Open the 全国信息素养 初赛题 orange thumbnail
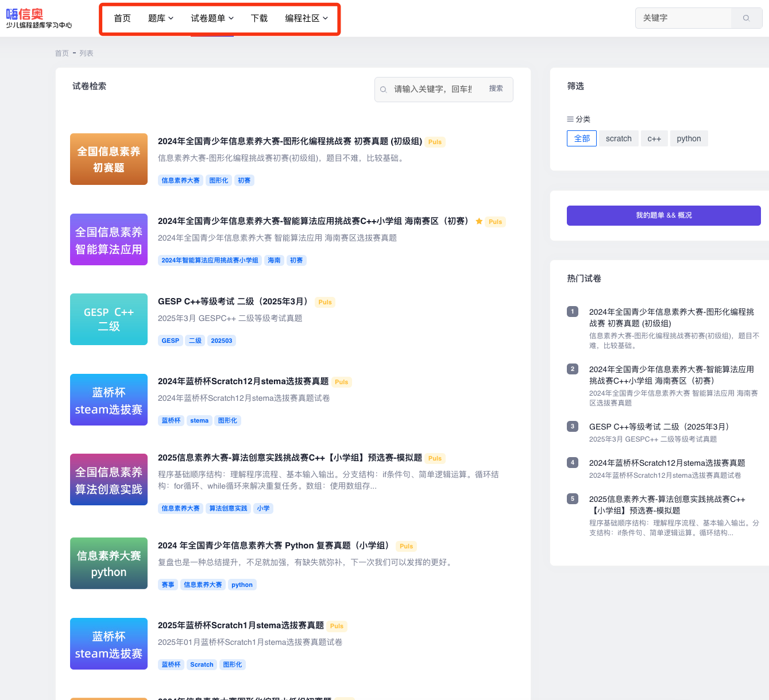The image size is (769, 700). coord(109,159)
